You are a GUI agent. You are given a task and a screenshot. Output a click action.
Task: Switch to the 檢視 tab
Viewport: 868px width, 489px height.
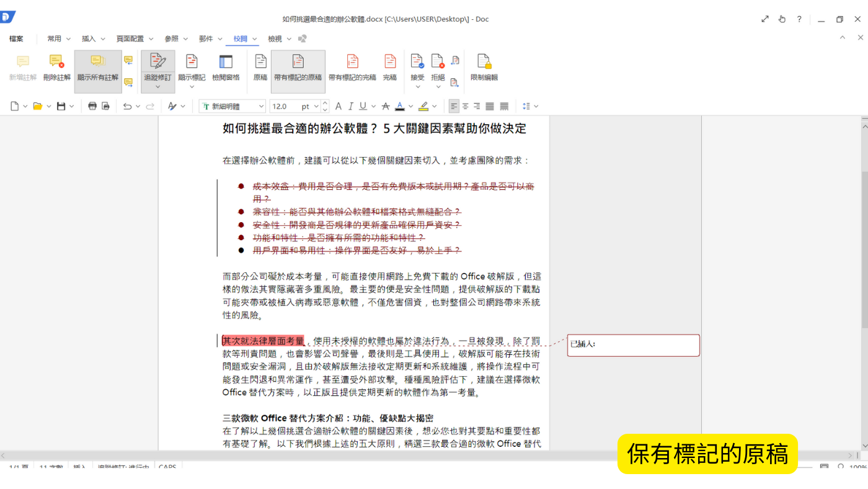(275, 38)
